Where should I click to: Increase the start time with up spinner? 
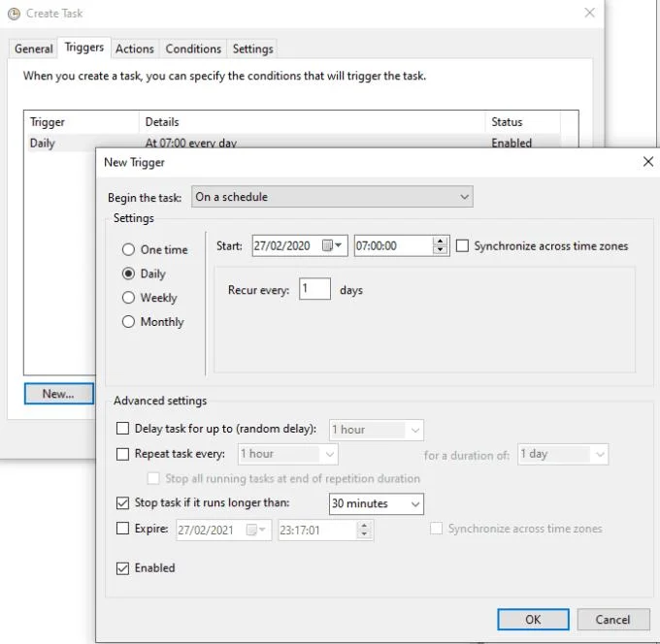pos(440,241)
